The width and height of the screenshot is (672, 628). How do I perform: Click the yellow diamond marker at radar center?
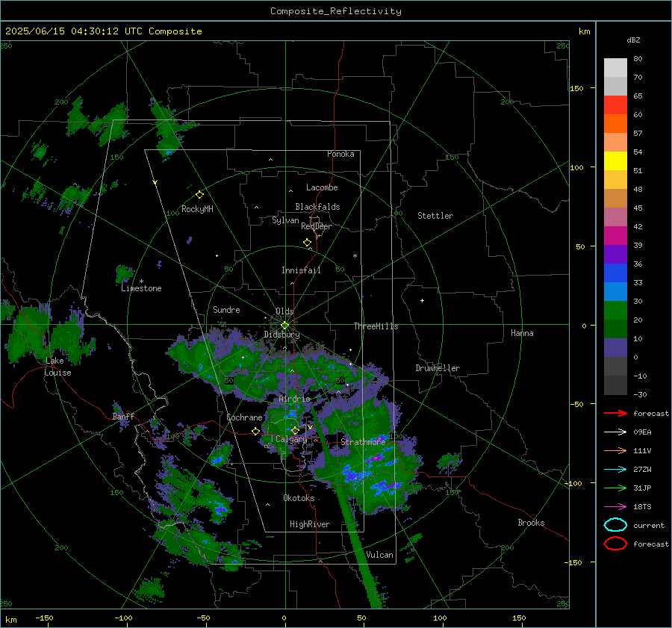[x=284, y=326]
